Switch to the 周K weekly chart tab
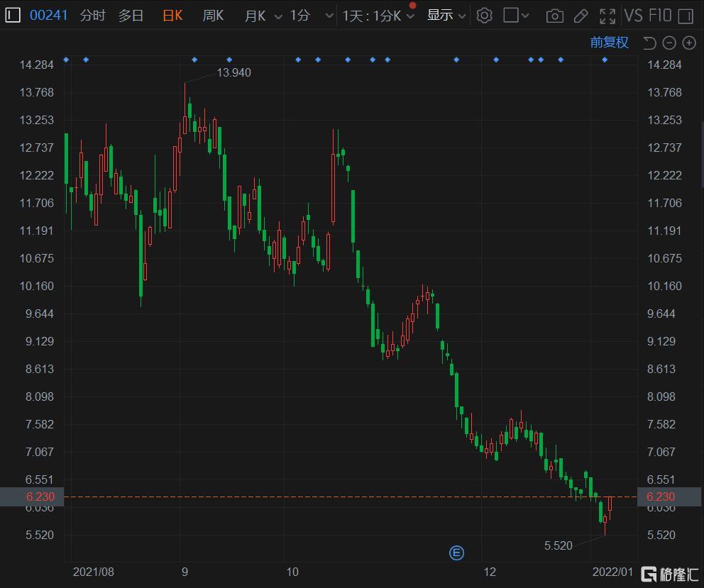The image size is (704, 588). [x=213, y=15]
